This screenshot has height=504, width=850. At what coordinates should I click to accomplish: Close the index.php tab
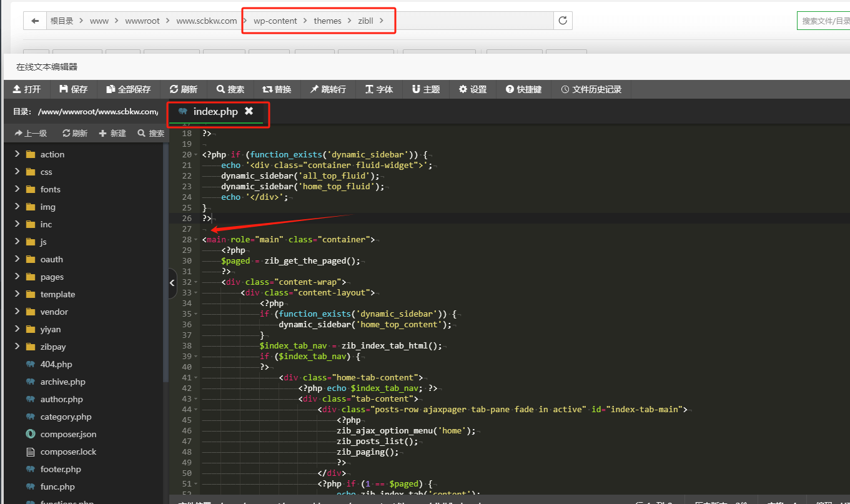(249, 111)
